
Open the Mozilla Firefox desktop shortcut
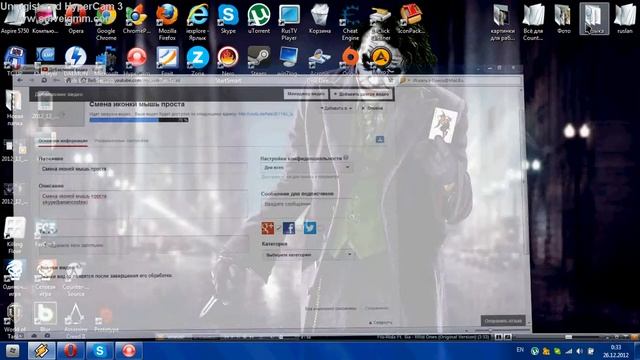(x=167, y=21)
